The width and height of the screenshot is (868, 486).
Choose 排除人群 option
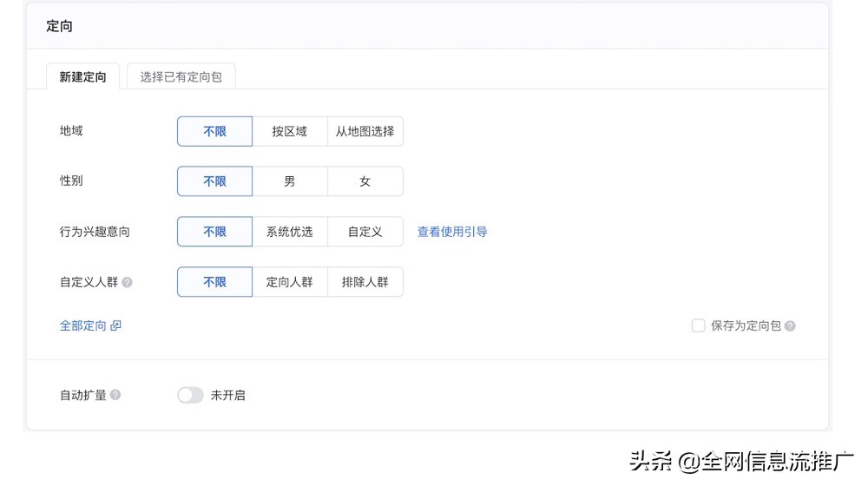click(365, 282)
